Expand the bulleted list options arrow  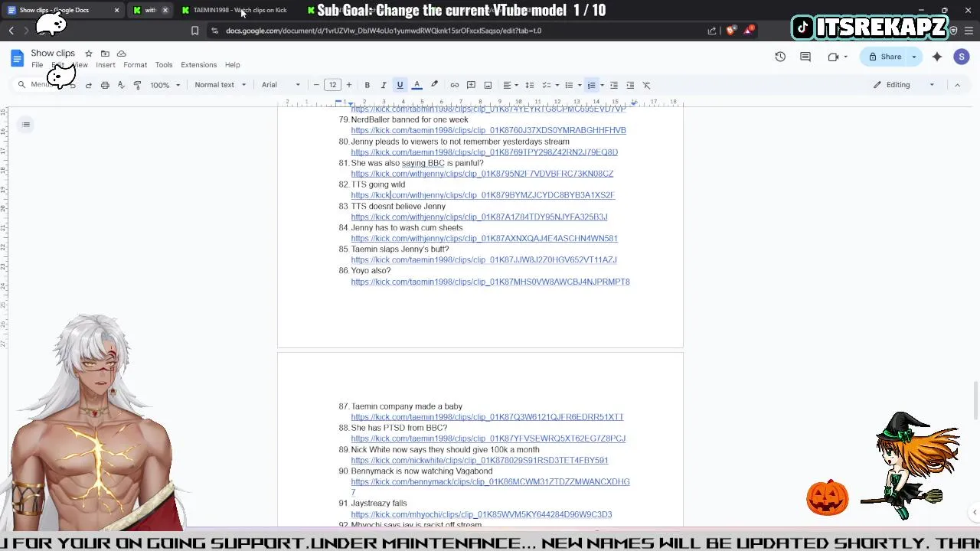579,85
